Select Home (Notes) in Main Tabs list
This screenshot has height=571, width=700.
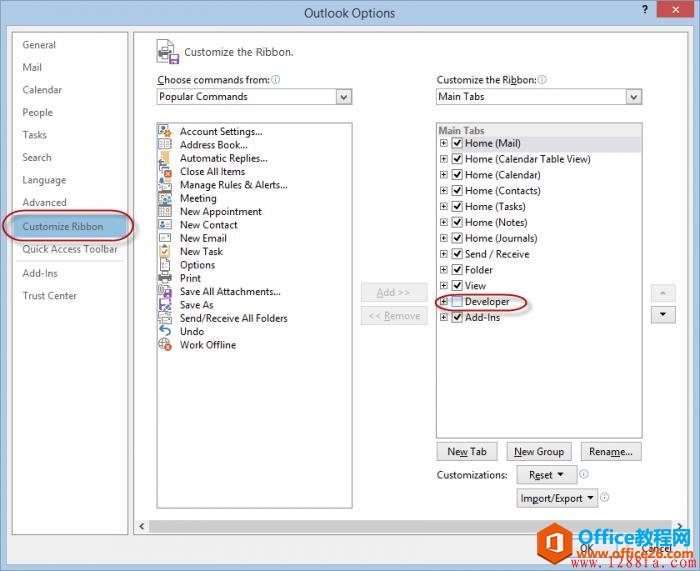(x=496, y=222)
